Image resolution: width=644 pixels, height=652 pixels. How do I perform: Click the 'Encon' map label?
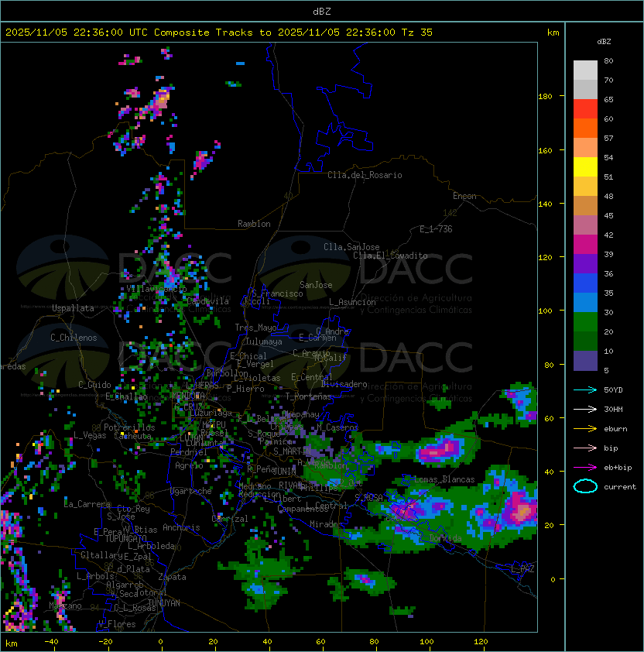pos(464,196)
